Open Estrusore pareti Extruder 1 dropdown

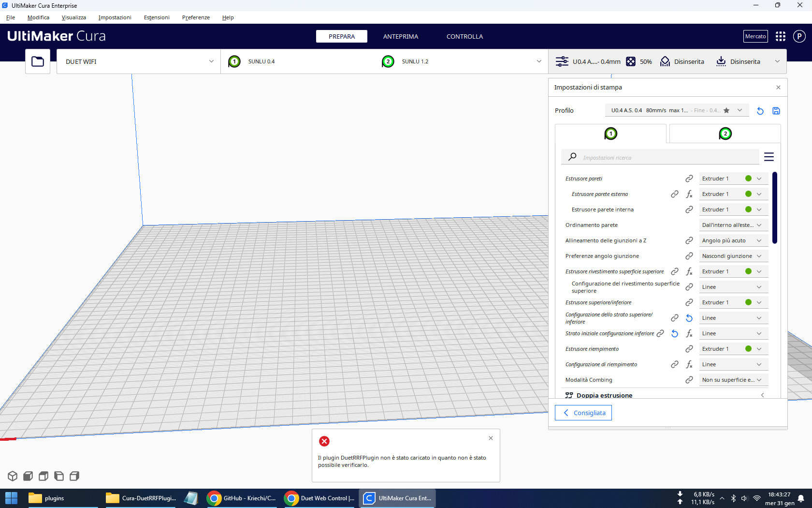click(x=733, y=179)
